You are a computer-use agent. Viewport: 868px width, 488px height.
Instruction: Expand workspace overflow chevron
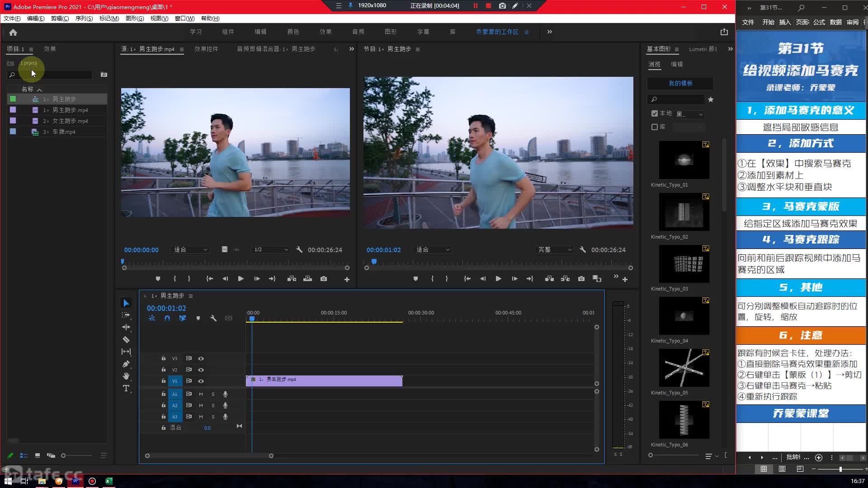(550, 32)
